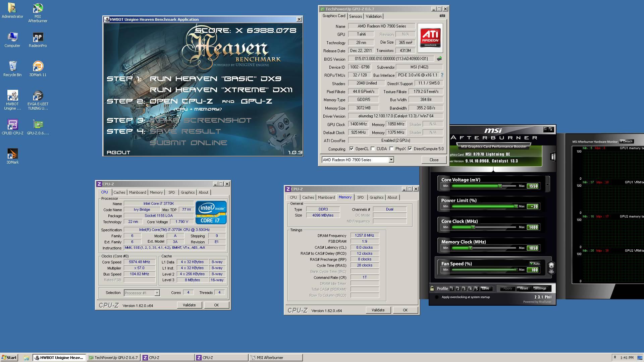Select Afterburner profile slot 5
Screen dimensions: 644x362
[476, 288]
